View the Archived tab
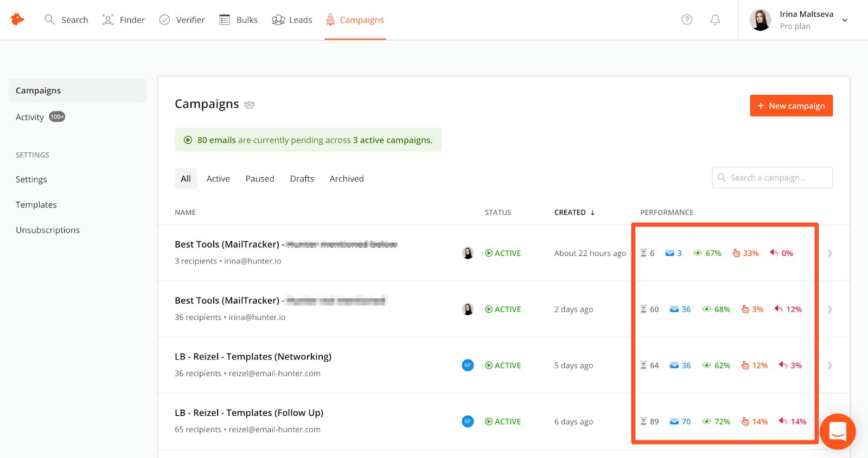 347,178
